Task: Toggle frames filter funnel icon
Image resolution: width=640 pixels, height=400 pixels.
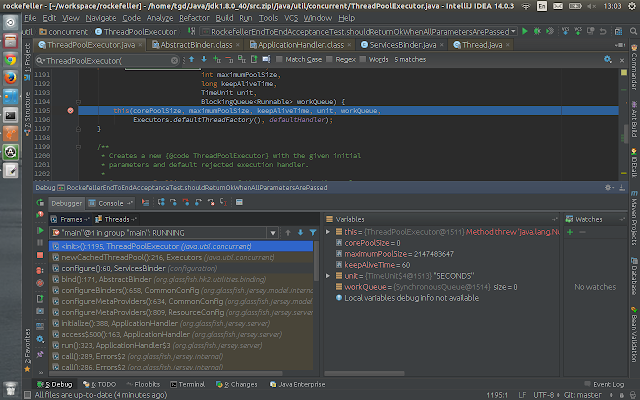Action: pos(313,233)
